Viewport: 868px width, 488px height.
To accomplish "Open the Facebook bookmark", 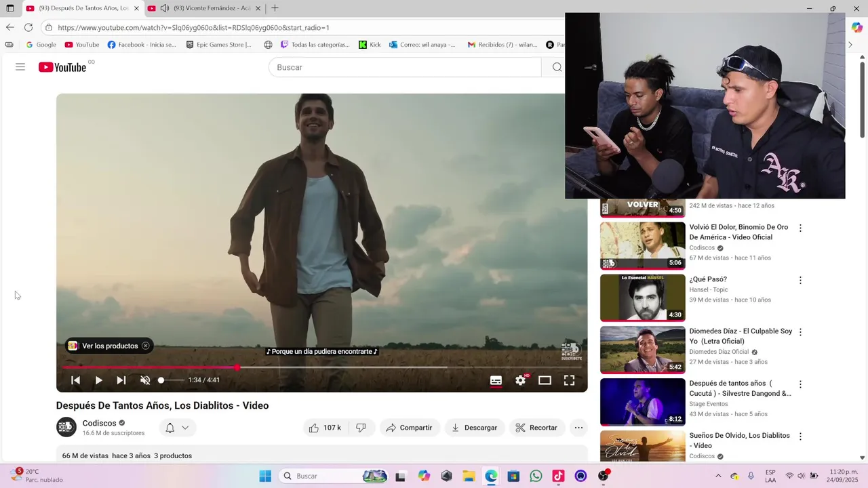I will pos(142,45).
